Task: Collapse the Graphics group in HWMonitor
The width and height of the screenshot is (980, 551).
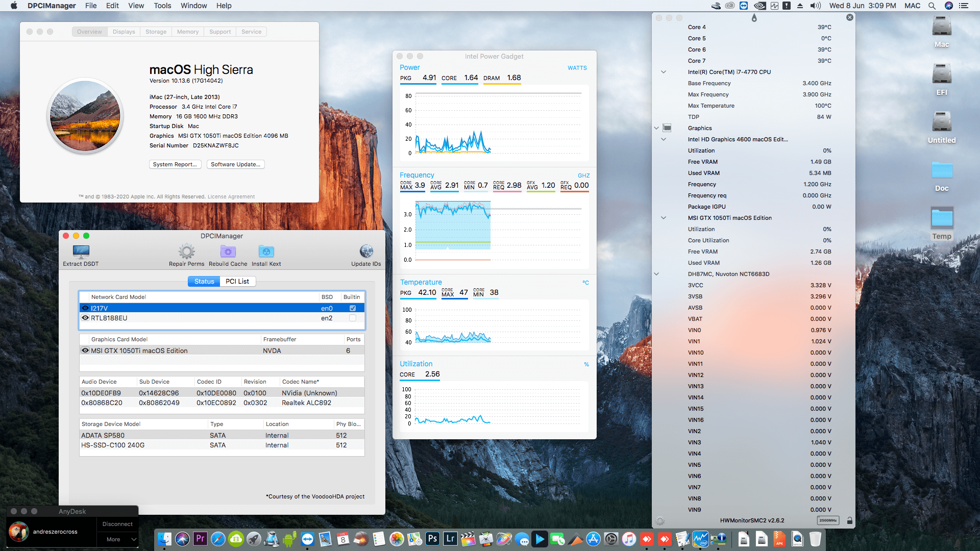Action: [656, 128]
